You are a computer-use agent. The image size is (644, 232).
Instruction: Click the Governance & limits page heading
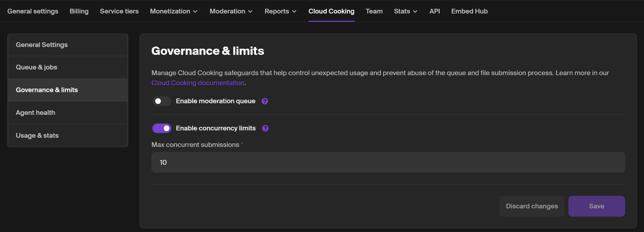click(x=207, y=51)
